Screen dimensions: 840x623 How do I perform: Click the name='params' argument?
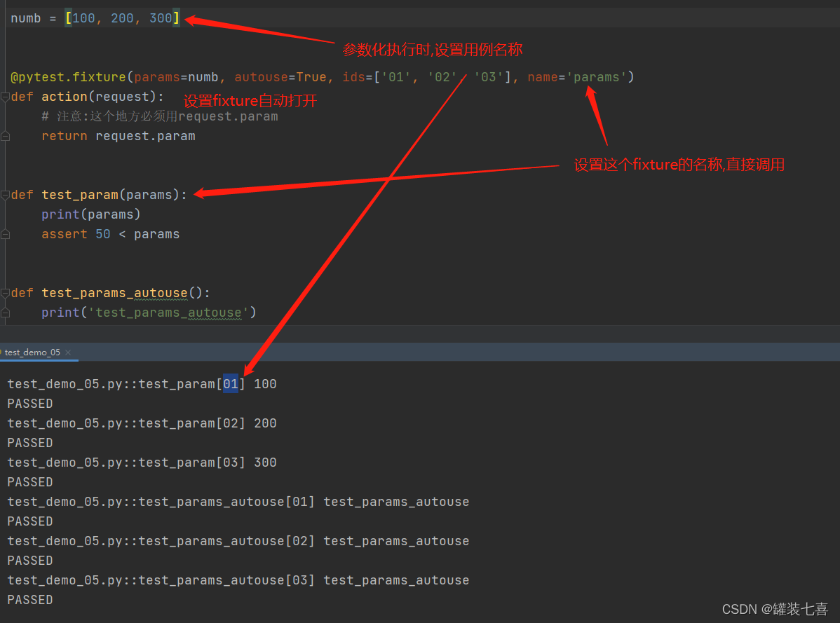pyautogui.click(x=577, y=77)
